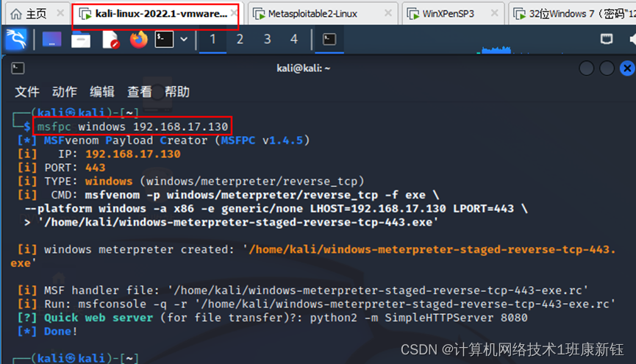The image size is (636, 364).
Task: Maximize the kali@kali terminal window
Action: point(607,68)
